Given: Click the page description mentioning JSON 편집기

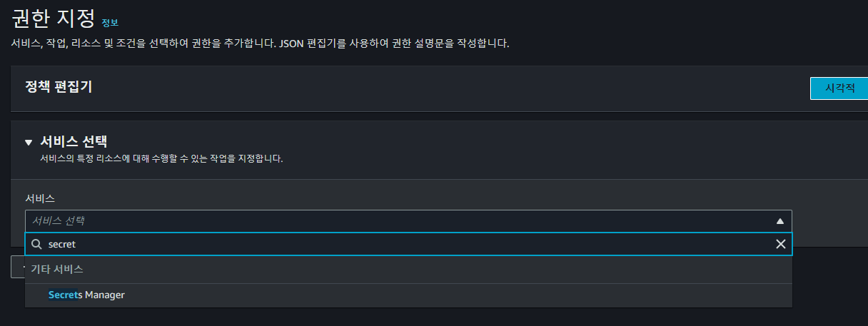Looking at the screenshot, I should coord(260,44).
